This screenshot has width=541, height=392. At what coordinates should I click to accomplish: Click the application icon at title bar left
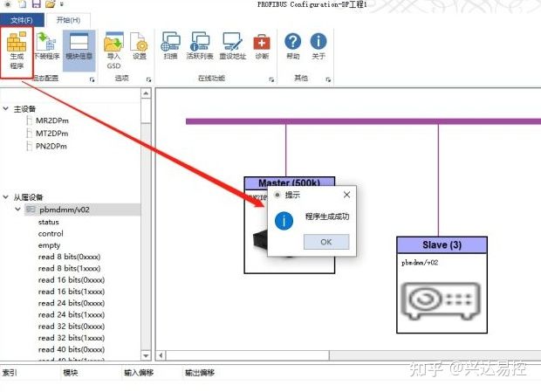click(x=8, y=4)
